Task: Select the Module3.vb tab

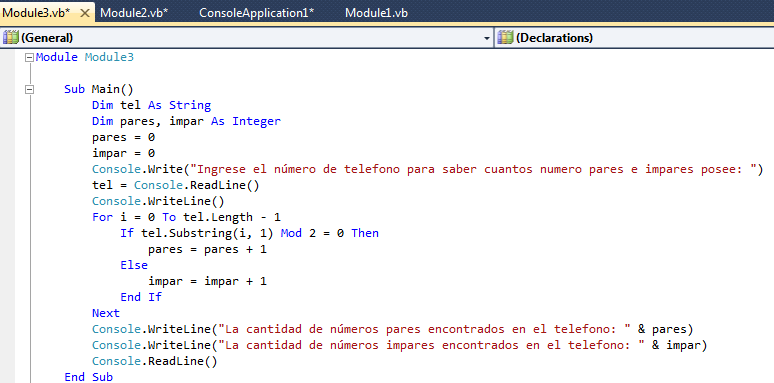Action: 37,13
